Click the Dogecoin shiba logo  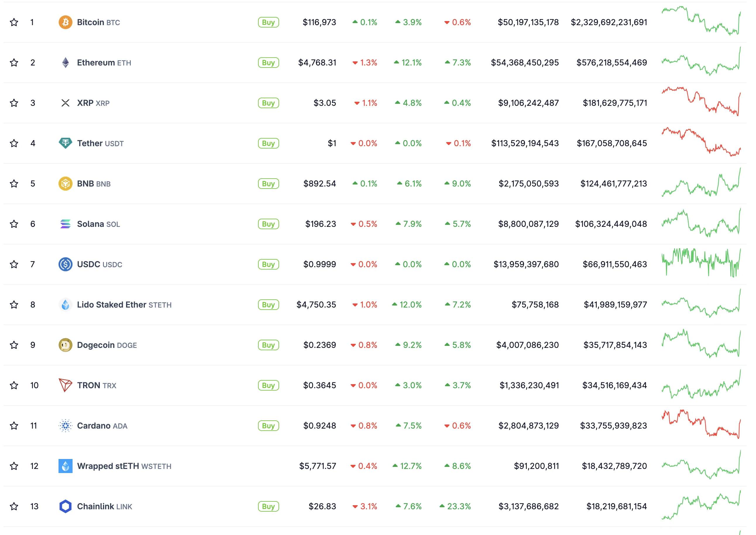click(x=66, y=345)
